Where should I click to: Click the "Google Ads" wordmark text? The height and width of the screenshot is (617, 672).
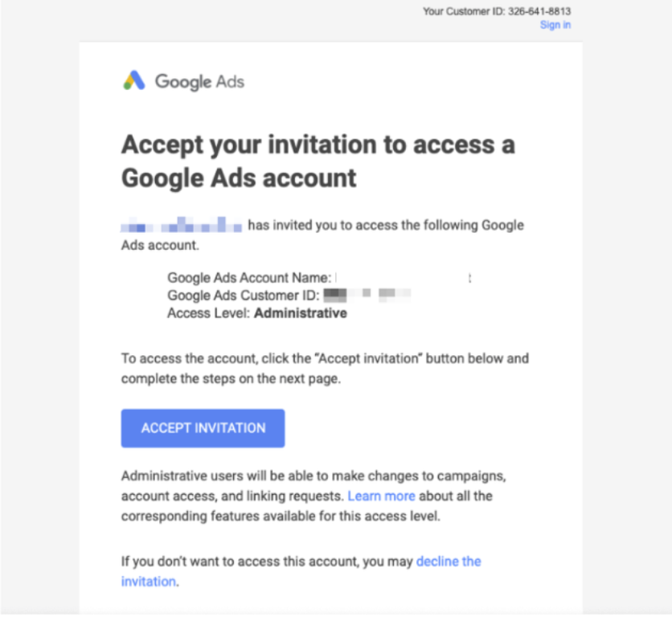(x=199, y=81)
